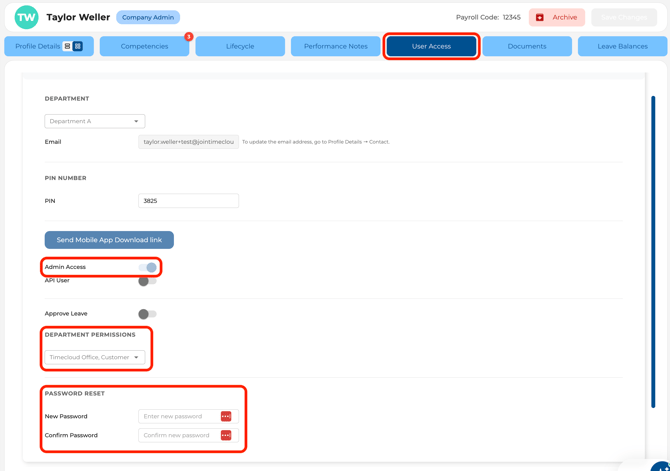Click the notification badge on Competencies
Screen dimensions: 670x471
188,37
